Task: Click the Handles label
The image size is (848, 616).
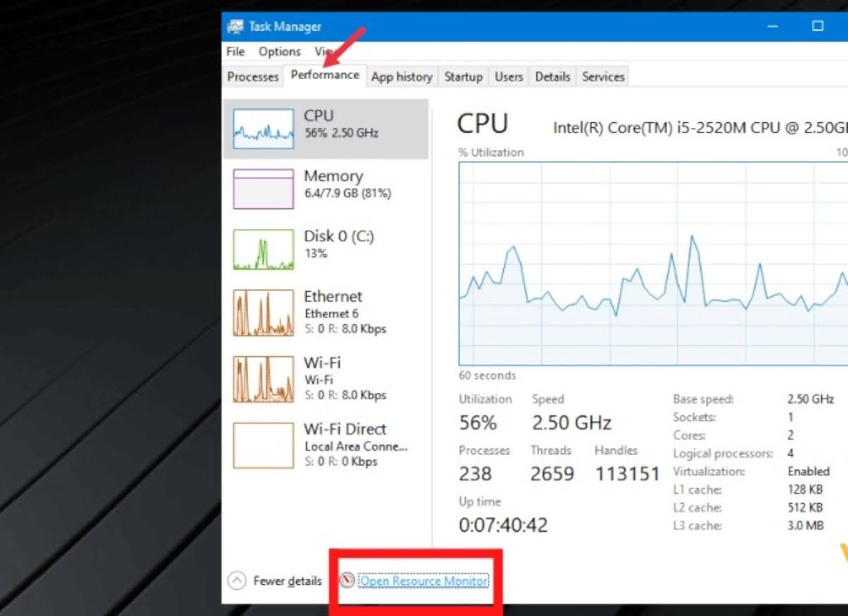Action: pos(616,450)
